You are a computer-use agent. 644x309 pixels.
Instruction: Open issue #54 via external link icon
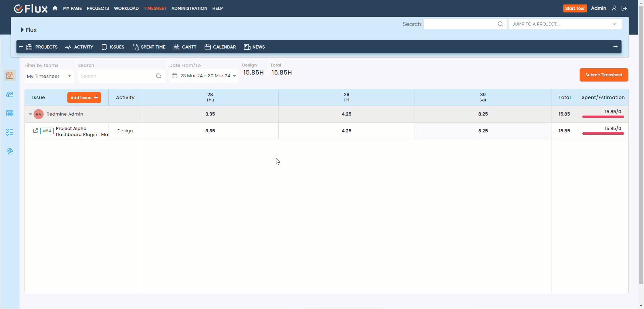[x=36, y=131]
